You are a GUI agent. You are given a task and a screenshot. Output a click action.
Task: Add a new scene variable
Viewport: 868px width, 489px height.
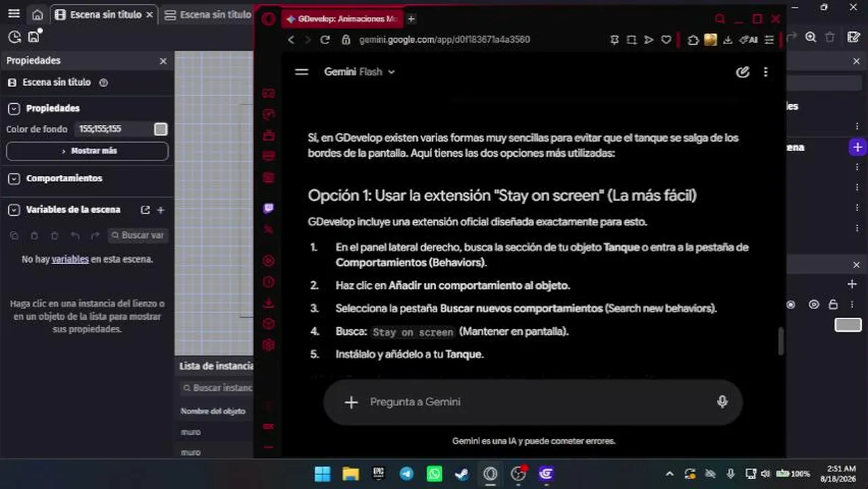pyautogui.click(x=161, y=210)
